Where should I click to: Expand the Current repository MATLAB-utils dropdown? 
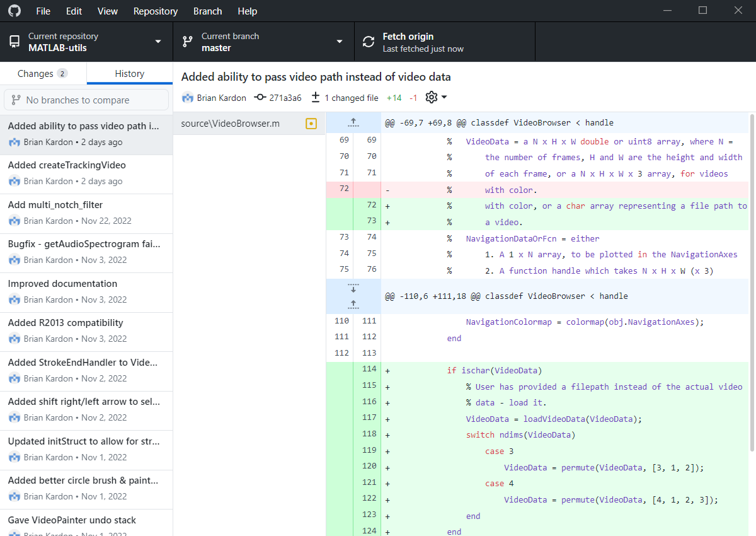(x=86, y=42)
